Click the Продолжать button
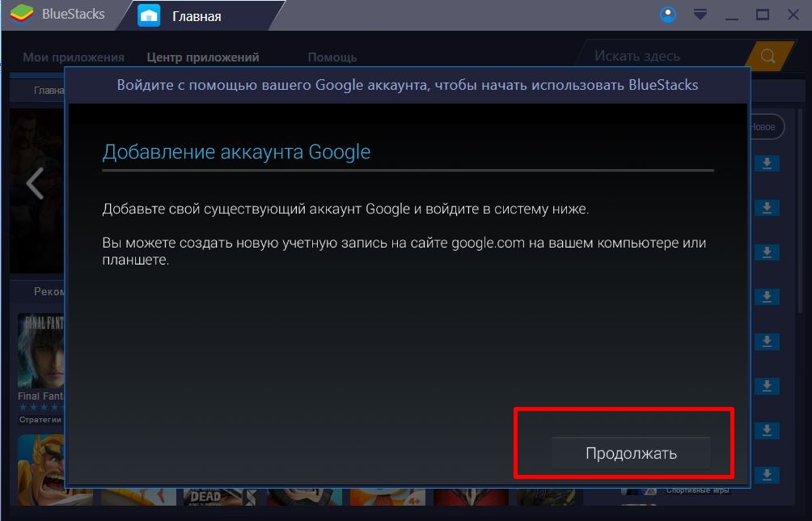The height and width of the screenshot is (521, 812). pyautogui.click(x=630, y=453)
